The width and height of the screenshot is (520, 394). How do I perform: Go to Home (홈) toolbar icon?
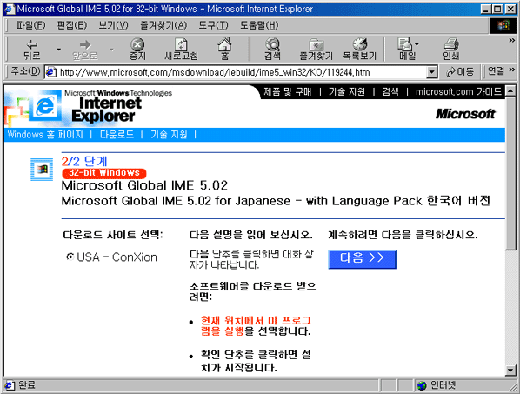[225, 49]
